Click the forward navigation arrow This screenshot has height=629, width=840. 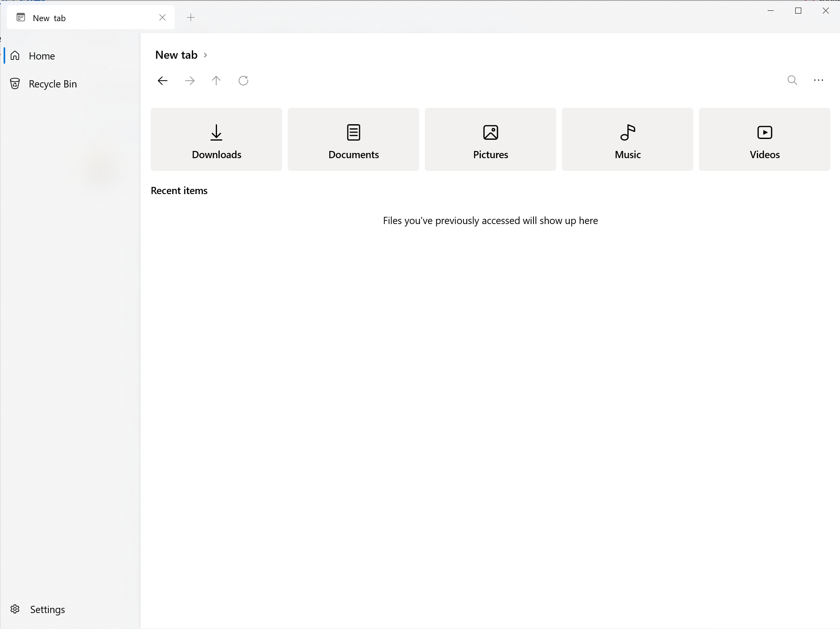click(x=190, y=81)
